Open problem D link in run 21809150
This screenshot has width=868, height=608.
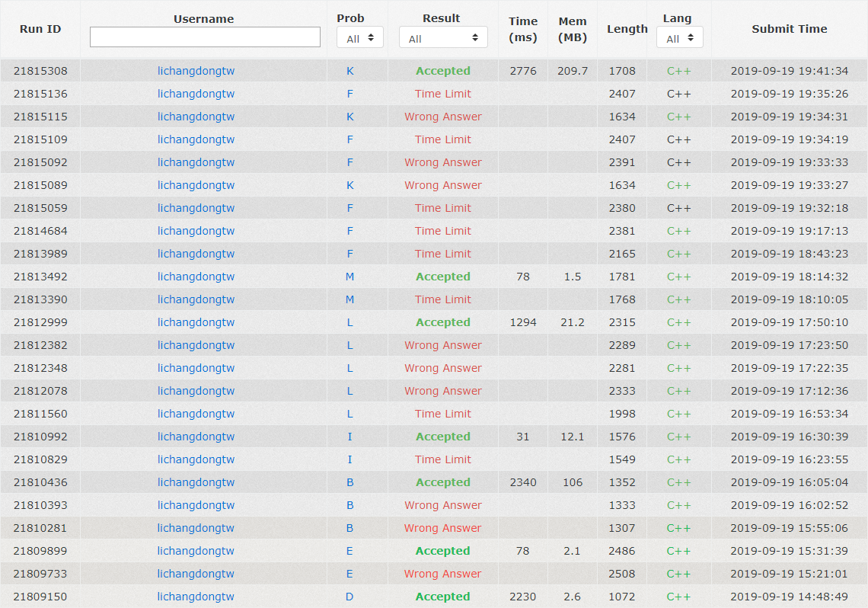click(350, 597)
